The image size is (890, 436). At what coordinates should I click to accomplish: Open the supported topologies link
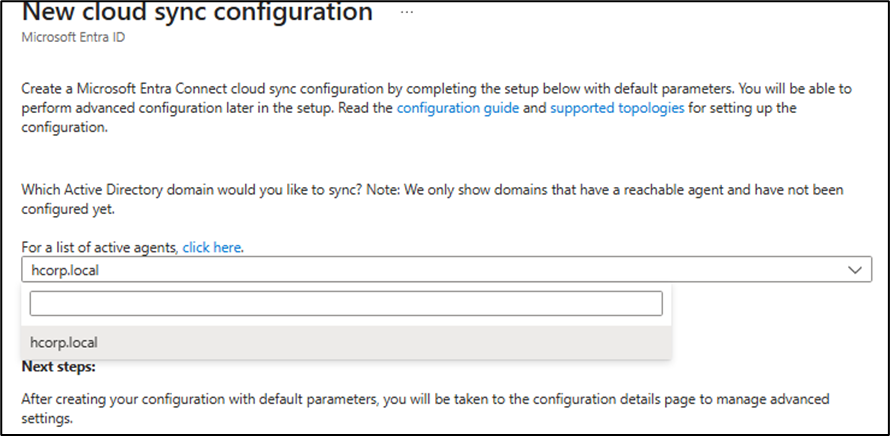617,108
